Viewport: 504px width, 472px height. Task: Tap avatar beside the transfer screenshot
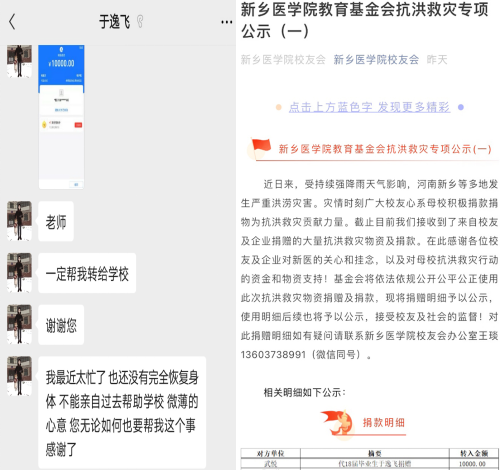[x=19, y=62]
